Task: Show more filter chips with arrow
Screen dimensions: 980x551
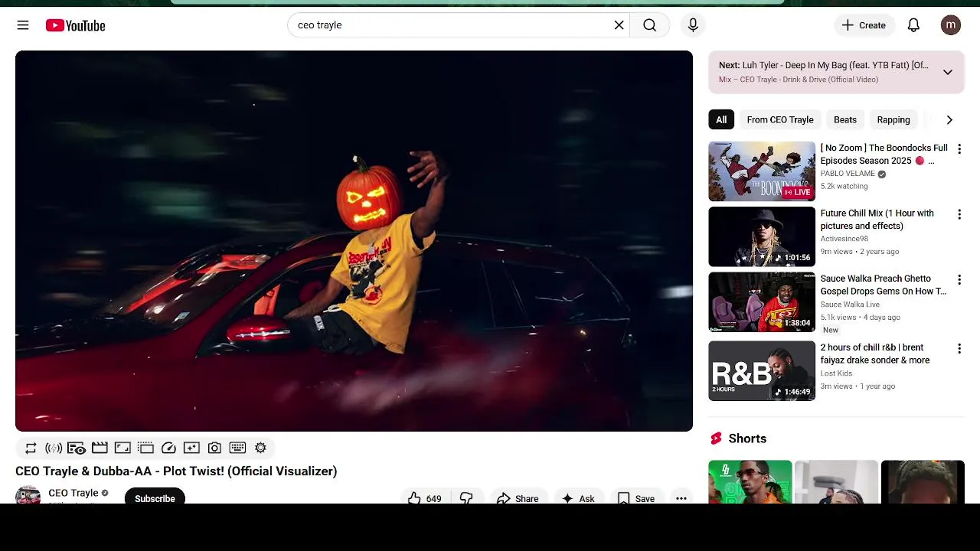Action: pos(949,119)
